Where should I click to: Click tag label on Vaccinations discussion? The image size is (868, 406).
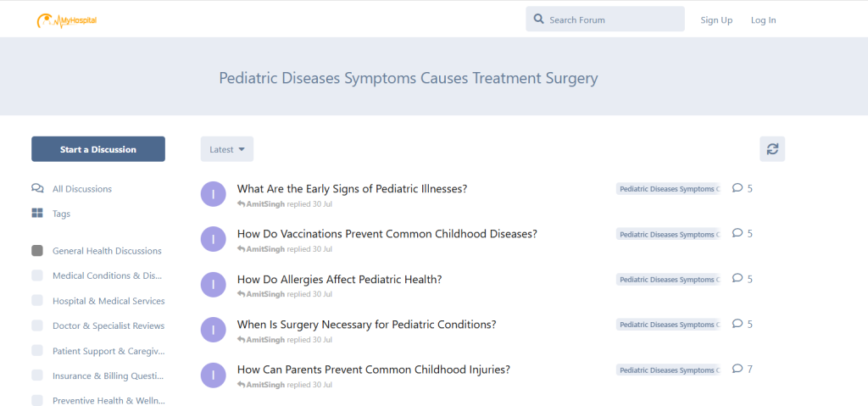[x=668, y=234]
